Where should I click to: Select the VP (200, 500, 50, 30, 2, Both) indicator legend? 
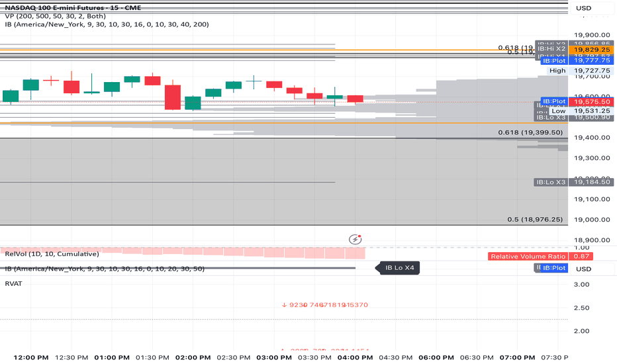point(56,16)
